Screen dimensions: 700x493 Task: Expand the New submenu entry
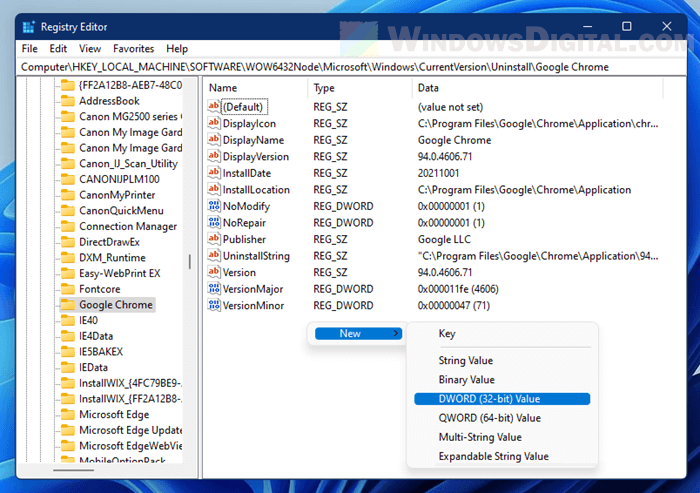pos(358,334)
